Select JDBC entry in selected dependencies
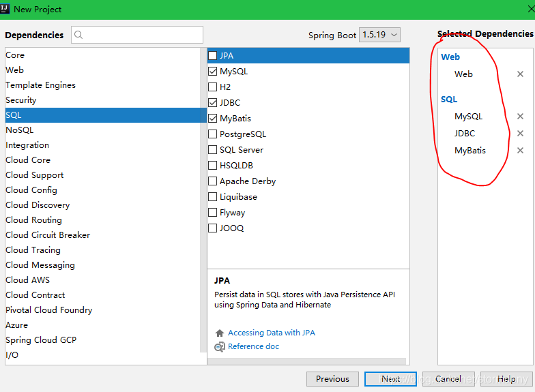 (465, 134)
